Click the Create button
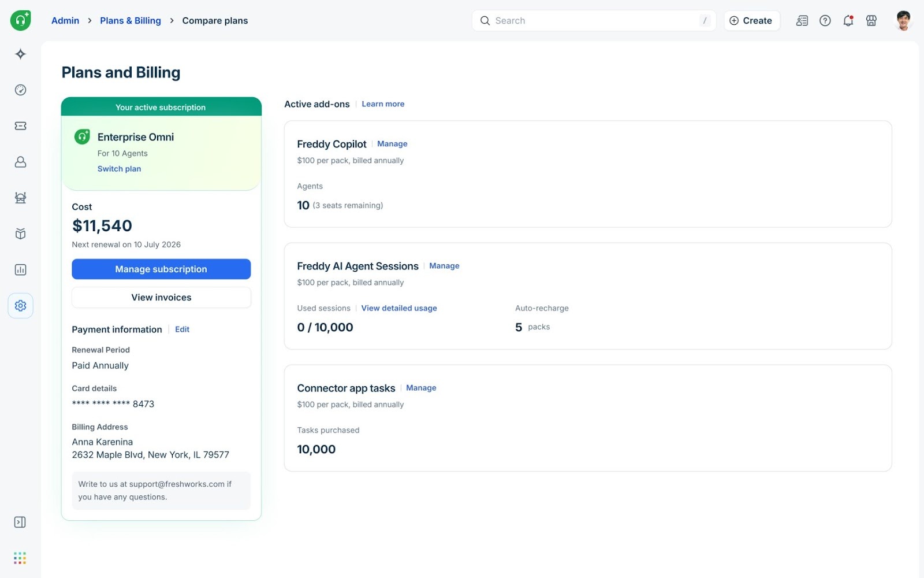 pyautogui.click(x=751, y=20)
